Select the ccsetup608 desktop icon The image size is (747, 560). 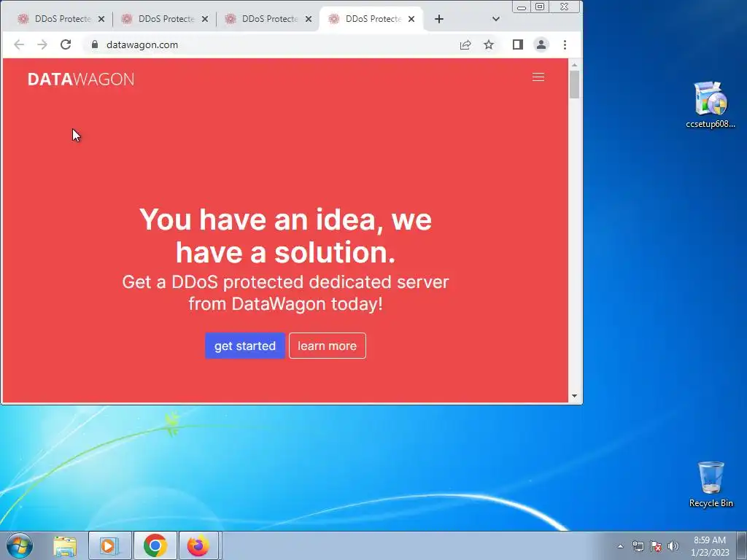711,105
